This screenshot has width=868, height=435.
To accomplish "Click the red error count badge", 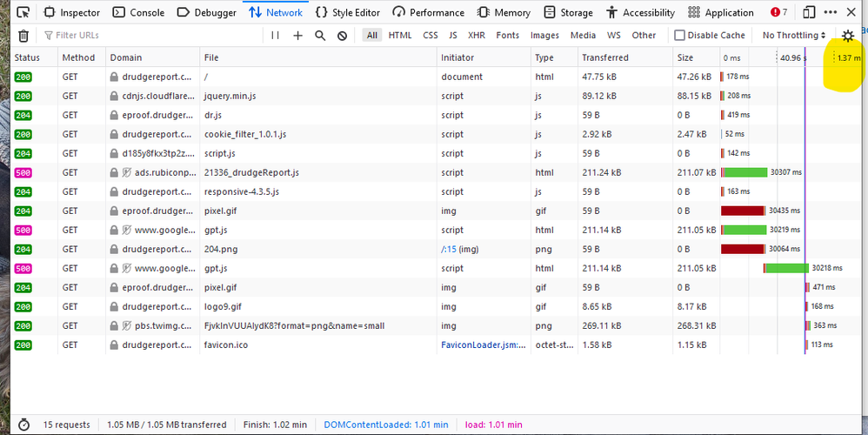I will pyautogui.click(x=779, y=12).
